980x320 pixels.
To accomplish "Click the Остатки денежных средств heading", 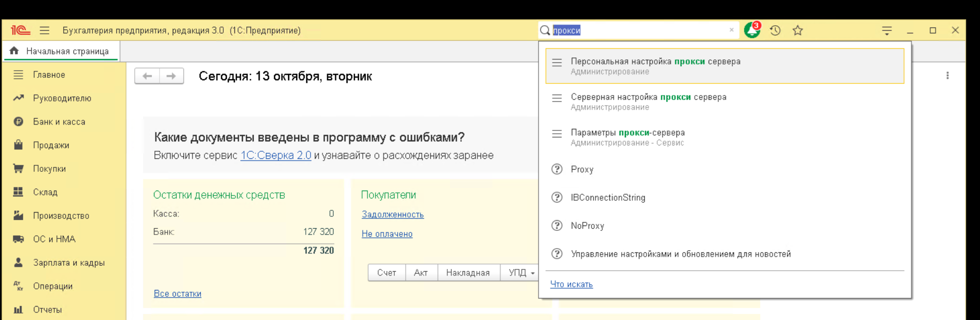I will [x=219, y=195].
